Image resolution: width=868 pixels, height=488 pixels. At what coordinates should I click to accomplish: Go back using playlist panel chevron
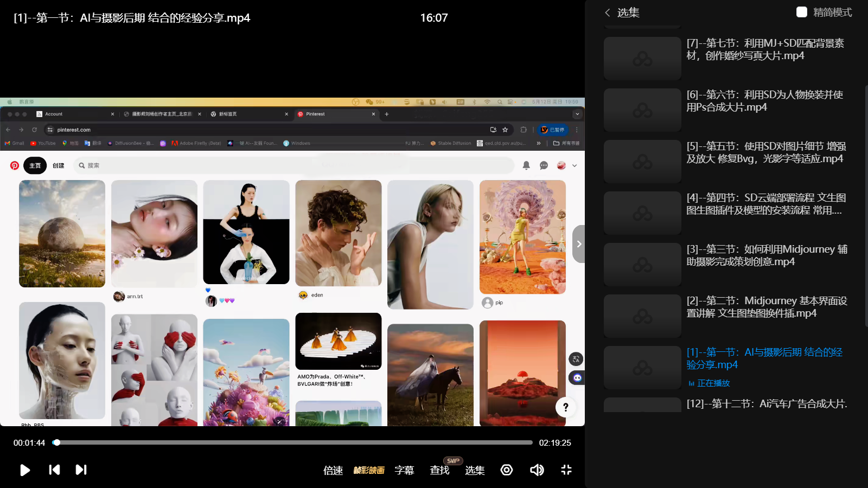[x=608, y=12]
